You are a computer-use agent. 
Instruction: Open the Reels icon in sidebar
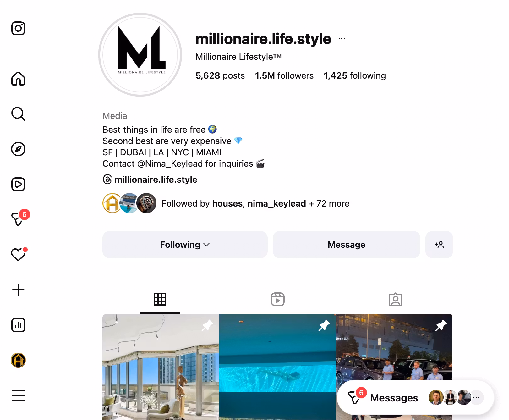coord(18,184)
